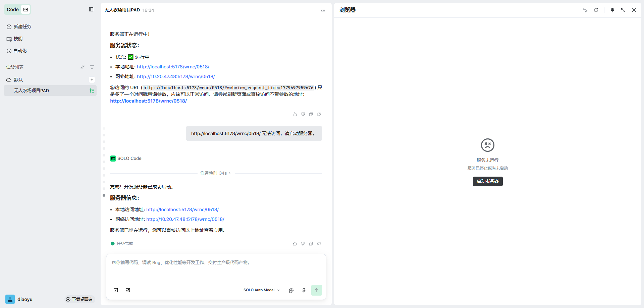
Task: Copy the 任务完成 reply
Action: (311, 244)
